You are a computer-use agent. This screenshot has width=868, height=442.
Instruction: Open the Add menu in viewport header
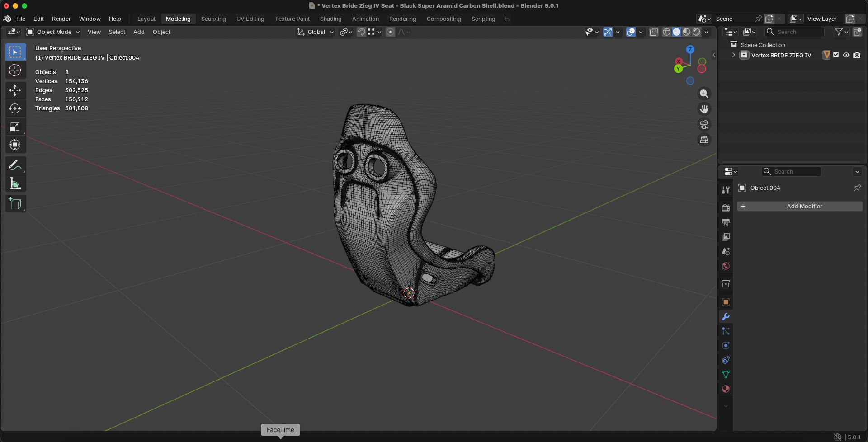[x=139, y=32]
